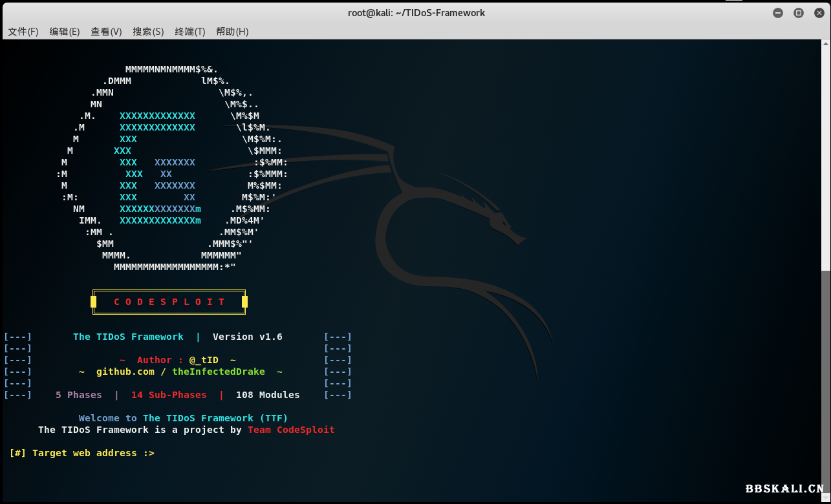Click the root@kali title bar
Viewport: 831px width, 504px height.
[x=416, y=12]
